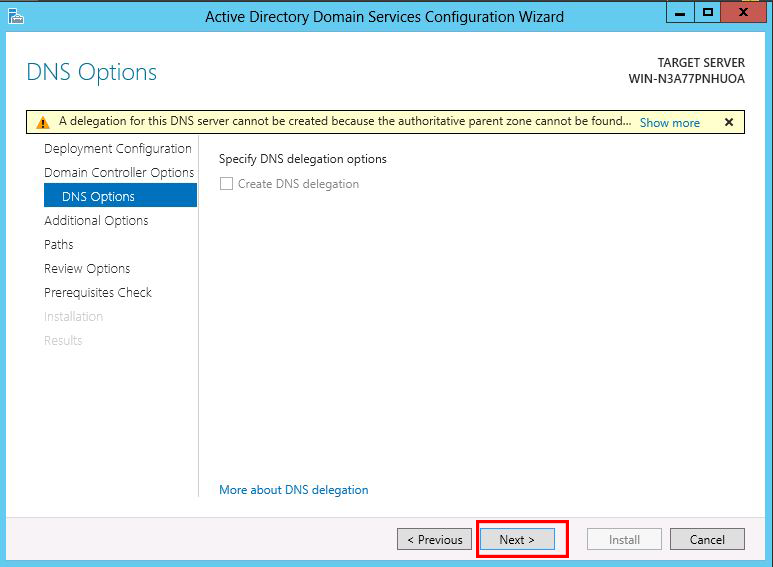Click the Specify DNS delegation options text
Image resolution: width=773 pixels, height=567 pixels.
pyautogui.click(x=303, y=159)
